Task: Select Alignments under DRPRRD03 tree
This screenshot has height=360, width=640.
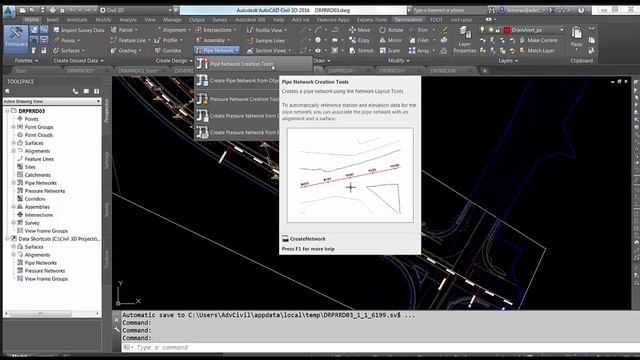Action: click(37, 151)
